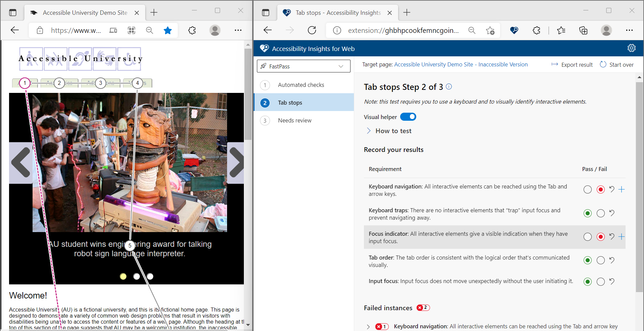Viewport: 644px width, 331px height.
Task: Select the yellow carousel indicator dot
Action: (123, 276)
